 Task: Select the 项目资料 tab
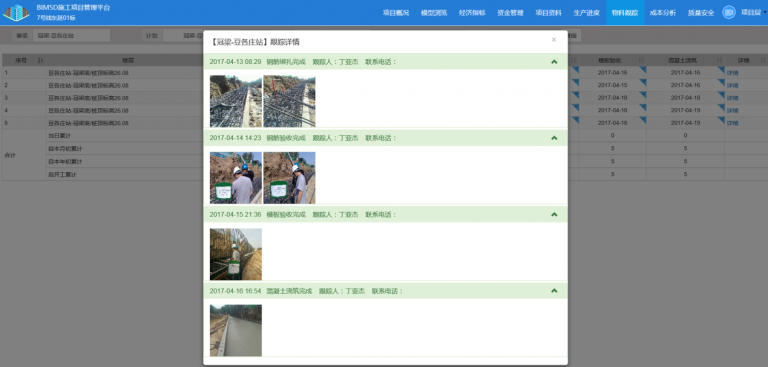click(x=549, y=13)
